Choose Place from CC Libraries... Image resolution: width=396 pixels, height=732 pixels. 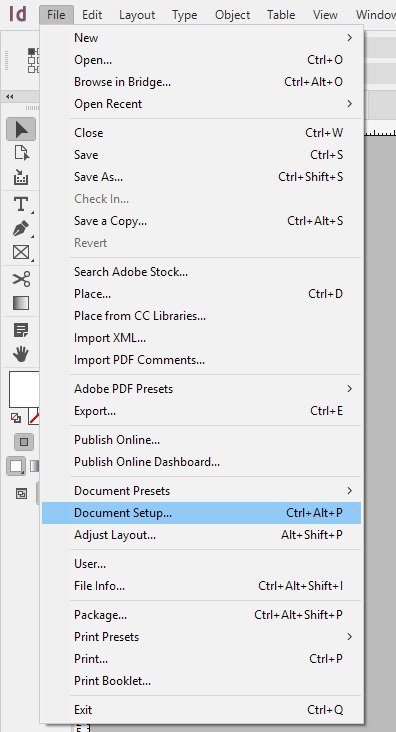201,316
